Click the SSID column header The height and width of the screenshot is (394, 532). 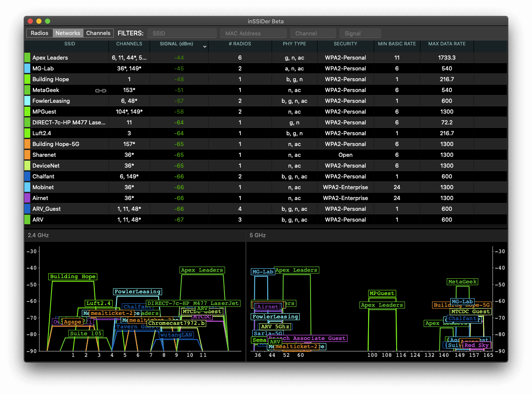coord(70,44)
